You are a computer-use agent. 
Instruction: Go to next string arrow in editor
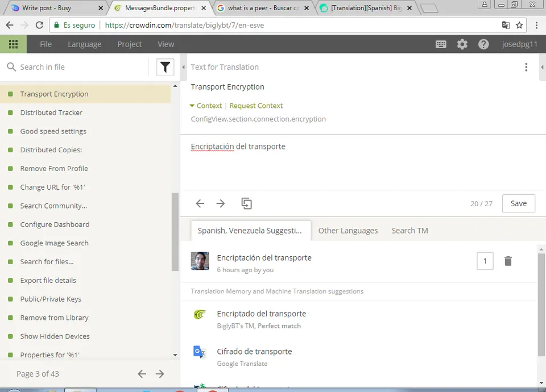(x=221, y=203)
